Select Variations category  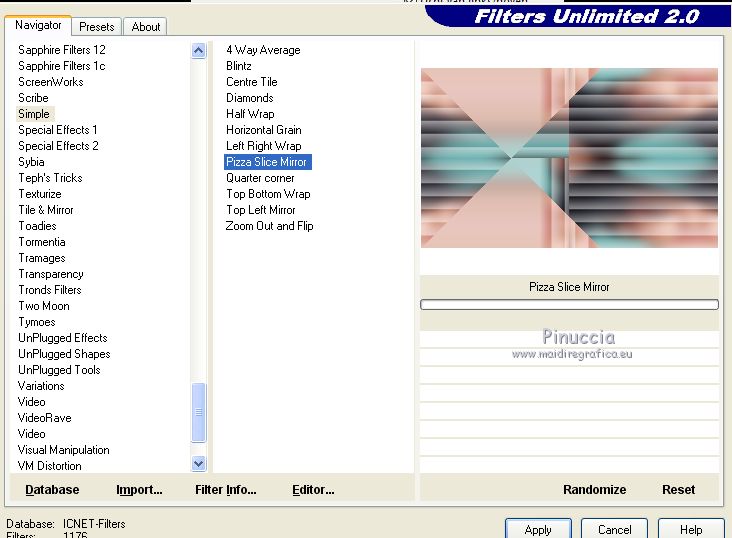41,386
